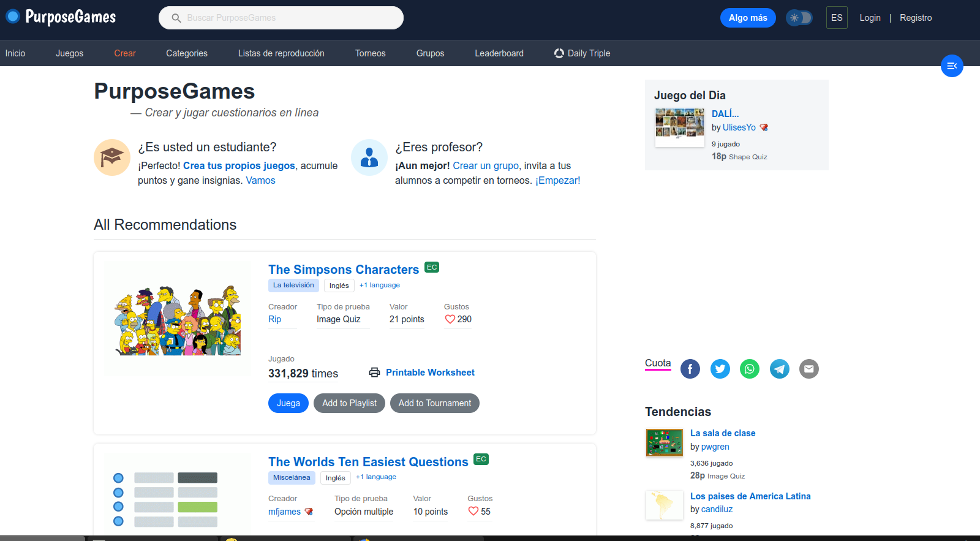This screenshot has width=980, height=541.
Task: Click the ¡Empezar! link
Action: point(557,180)
